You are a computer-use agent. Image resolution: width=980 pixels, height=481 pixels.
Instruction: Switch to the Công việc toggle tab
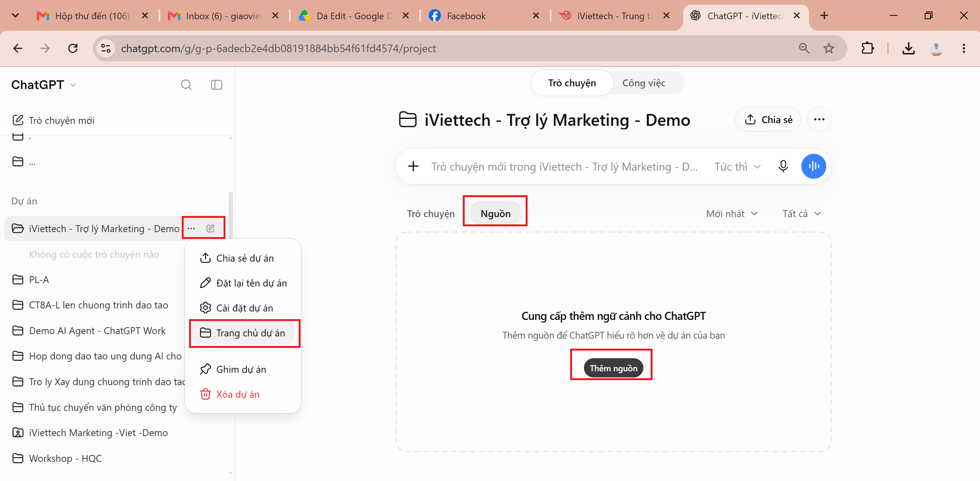tap(644, 83)
